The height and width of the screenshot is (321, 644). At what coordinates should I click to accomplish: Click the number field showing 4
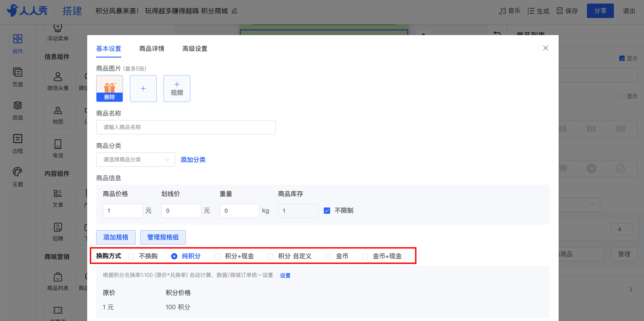pyautogui.click(x=622, y=229)
